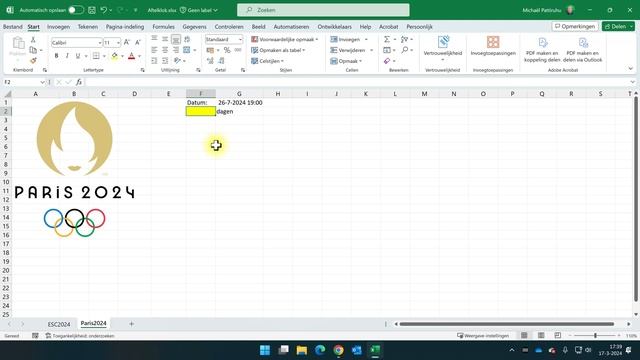Click Verwijderen in Cellen group
640x360 pixels.
click(x=351, y=50)
